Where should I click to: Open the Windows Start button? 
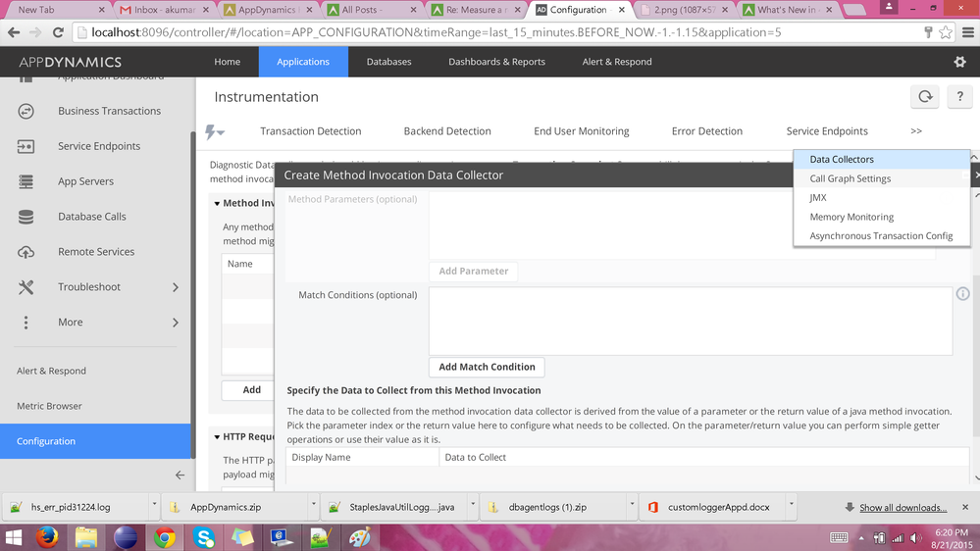point(13,538)
